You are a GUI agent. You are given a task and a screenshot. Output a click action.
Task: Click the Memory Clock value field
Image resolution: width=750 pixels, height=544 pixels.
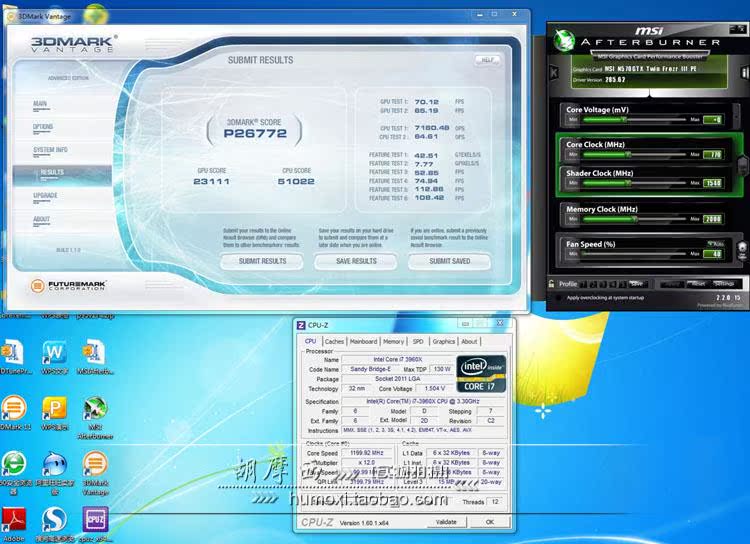click(712, 218)
